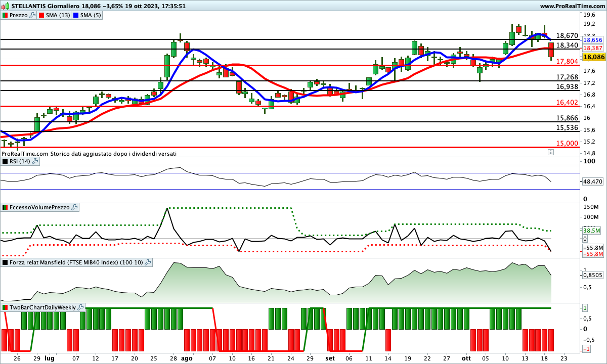Select the Prezzo legend label

19,15
